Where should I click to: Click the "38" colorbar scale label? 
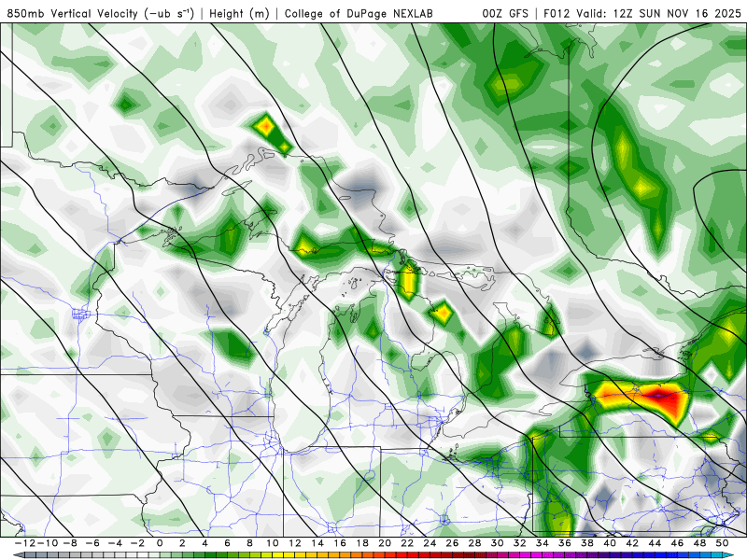tap(587, 543)
